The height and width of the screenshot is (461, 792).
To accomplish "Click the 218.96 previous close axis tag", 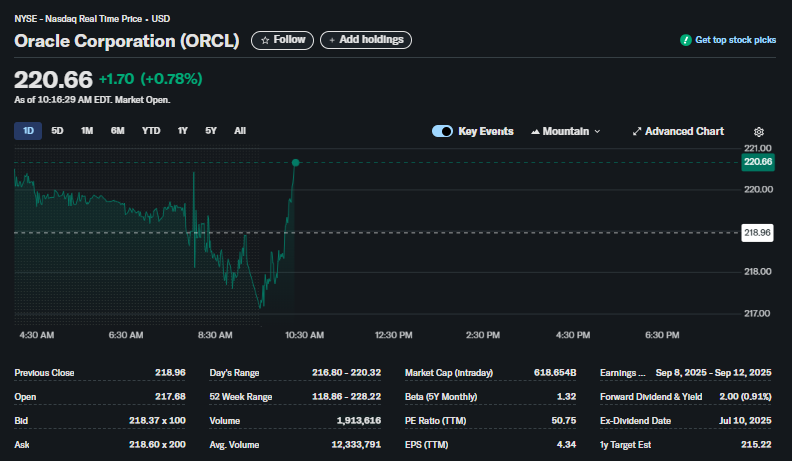I will (757, 233).
